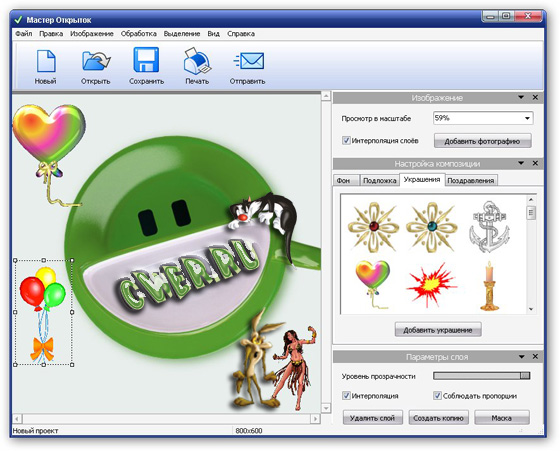Toggle Соблюдать пропорции checkbox
Viewport: 560px width, 451px height.
point(437,395)
